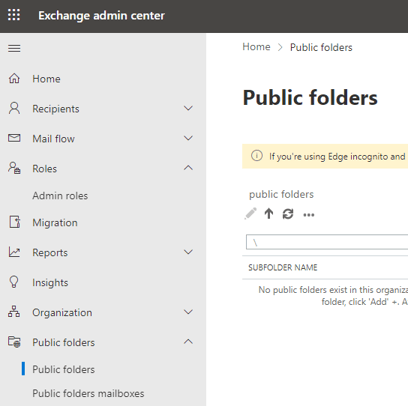Image resolution: width=408 pixels, height=406 pixels.
Task: Collapse the Public folders section chevron
Action: point(188,342)
